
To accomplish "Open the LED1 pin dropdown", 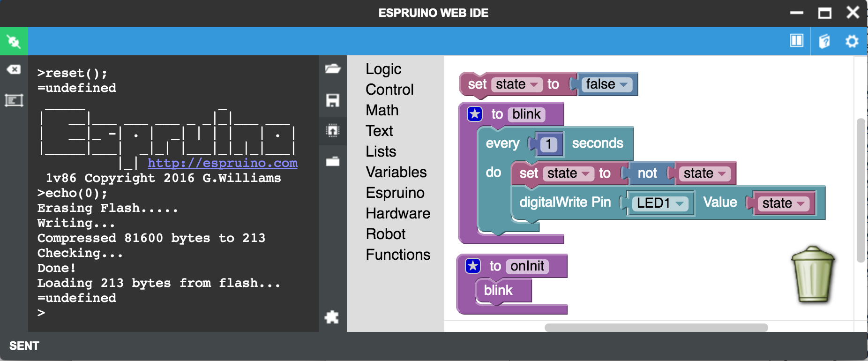I will coord(660,203).
